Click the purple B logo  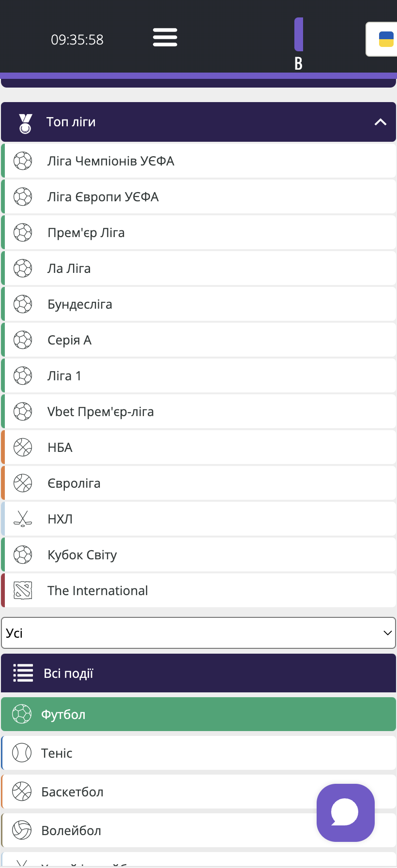299,44
